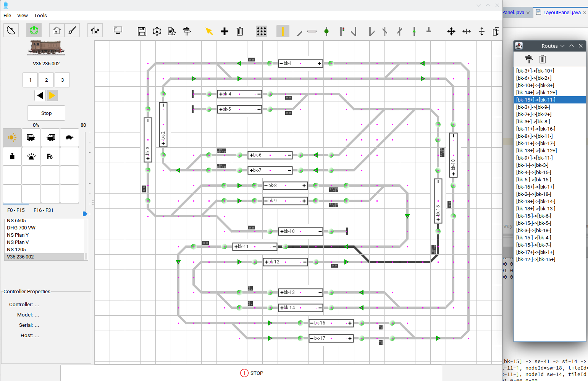This screenshot has width=588, height=381.
Task: Select the green sensor tile tool
Action: pyautogui.click(x=326, y=31)
